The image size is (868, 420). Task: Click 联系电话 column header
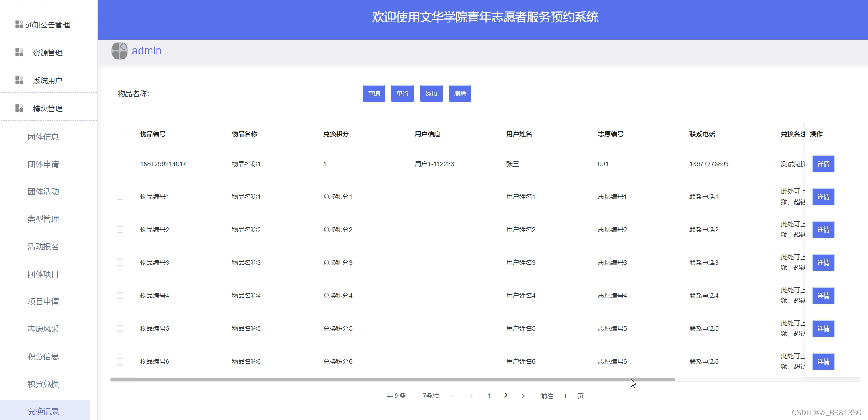[702, 134]
